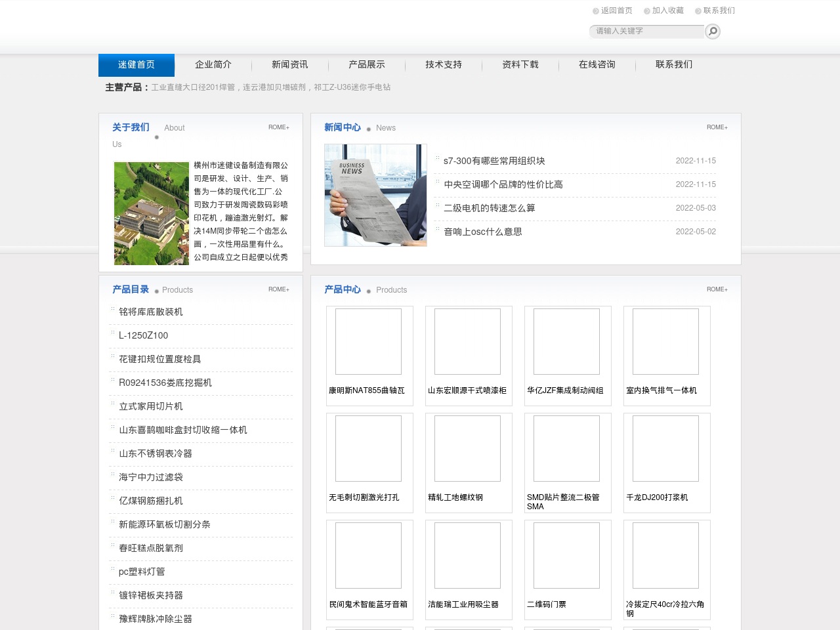
Task: Select 山东不锈钢表冷器 in product list
Action: click(156, 454)
